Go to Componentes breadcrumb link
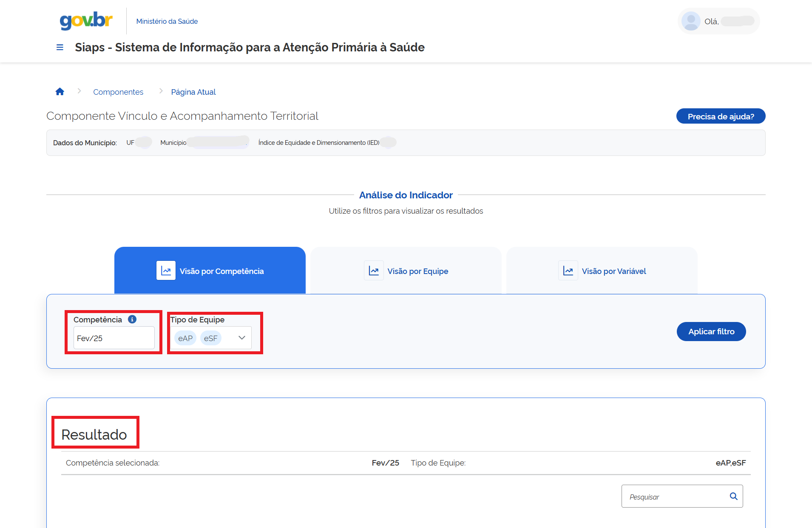 click(x=118, y=92)
